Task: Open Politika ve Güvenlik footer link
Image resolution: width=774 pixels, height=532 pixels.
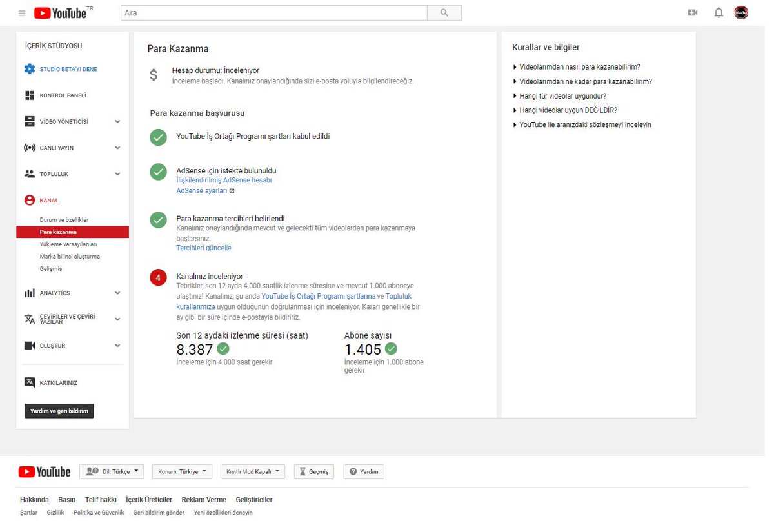Action: pos(99,513)
